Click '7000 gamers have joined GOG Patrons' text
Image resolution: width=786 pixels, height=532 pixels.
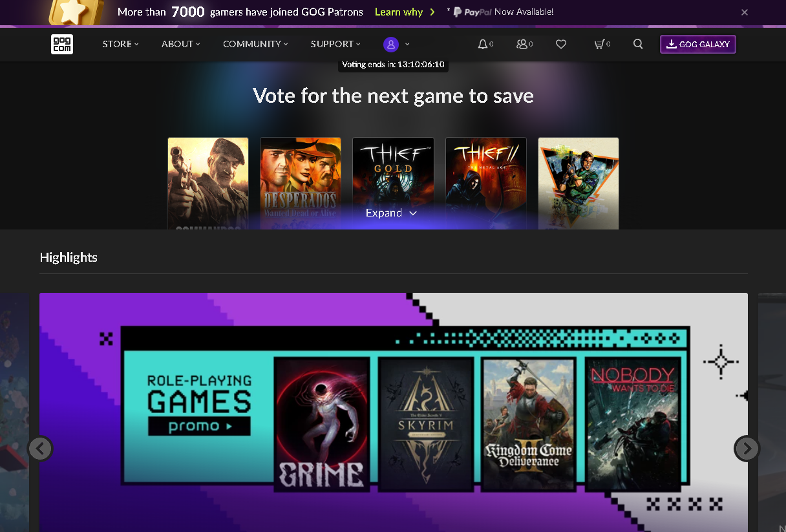267,12
